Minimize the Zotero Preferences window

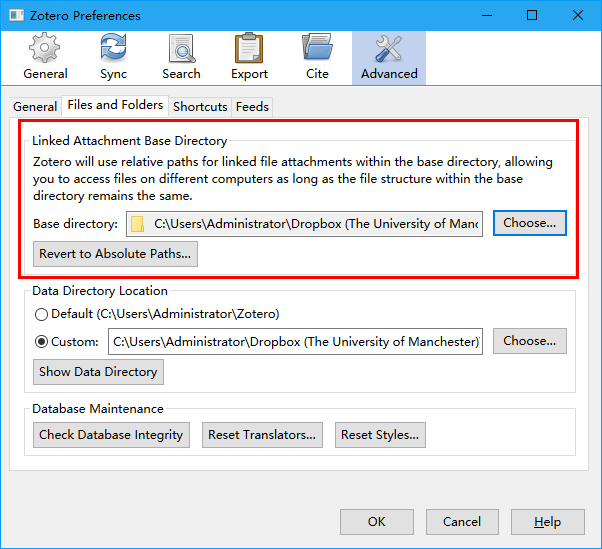[487, 15]
